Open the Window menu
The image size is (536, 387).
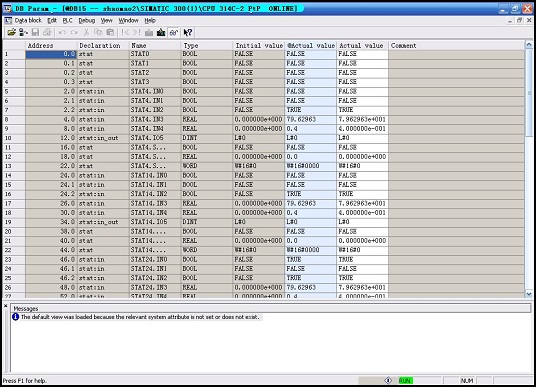[x=128, y=21]
